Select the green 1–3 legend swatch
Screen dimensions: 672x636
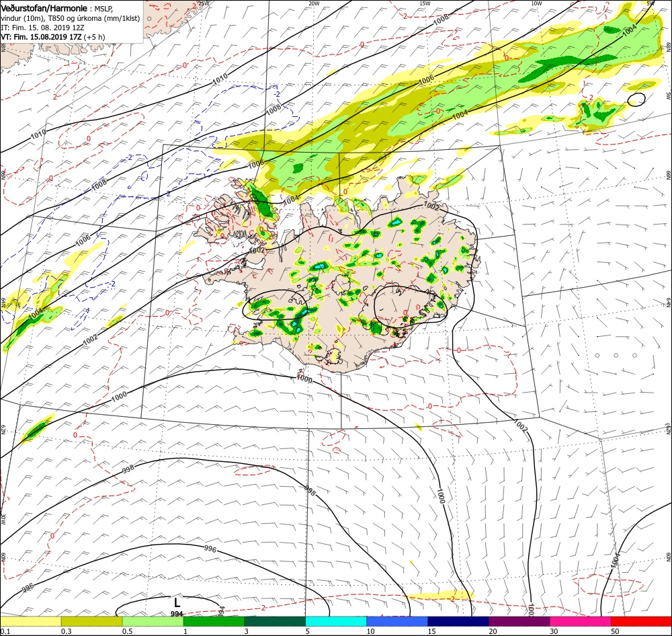pos(214,621)
